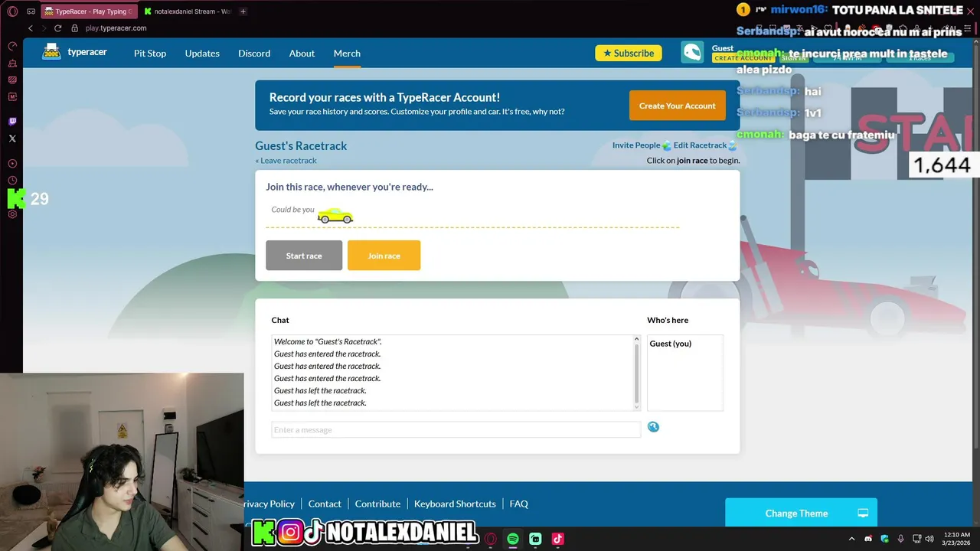The image size is (980, 551).
Task: Open the volume speaker tray icon
Action: (x=929, y=539)
